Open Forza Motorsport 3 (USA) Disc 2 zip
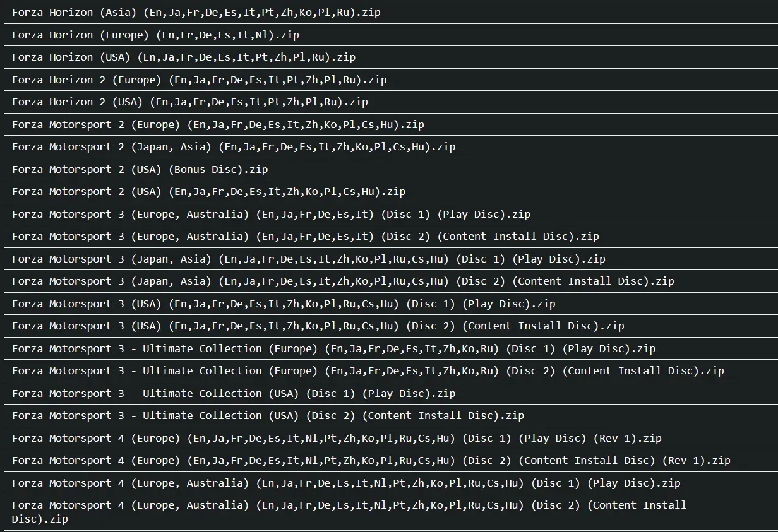Viewport: 778px width, 532px height. [318, 326]
